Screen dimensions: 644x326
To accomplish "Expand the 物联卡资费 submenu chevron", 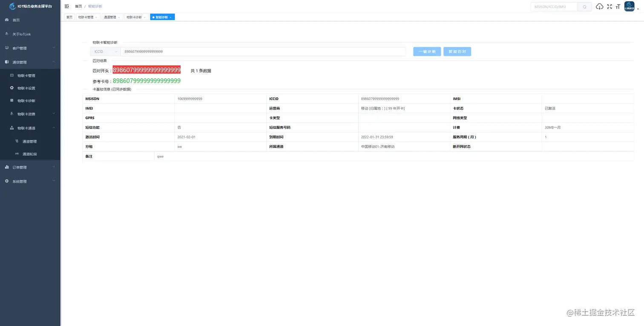I will 54,114.
